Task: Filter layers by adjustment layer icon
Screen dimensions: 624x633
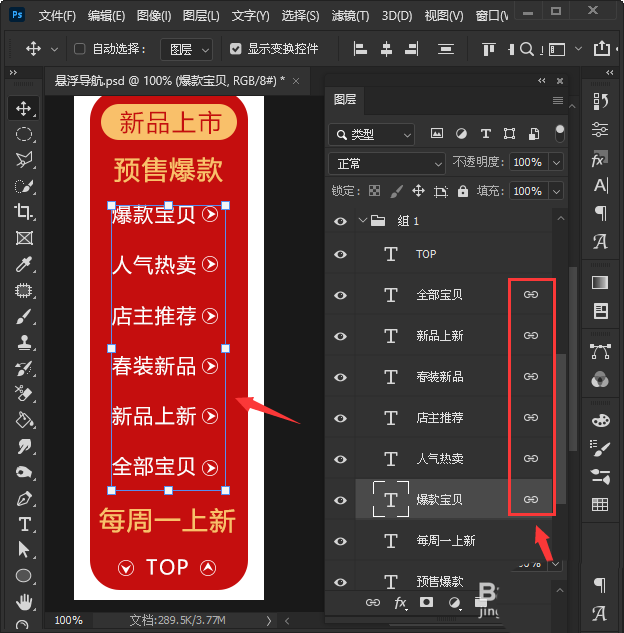Action: [461, 134]
